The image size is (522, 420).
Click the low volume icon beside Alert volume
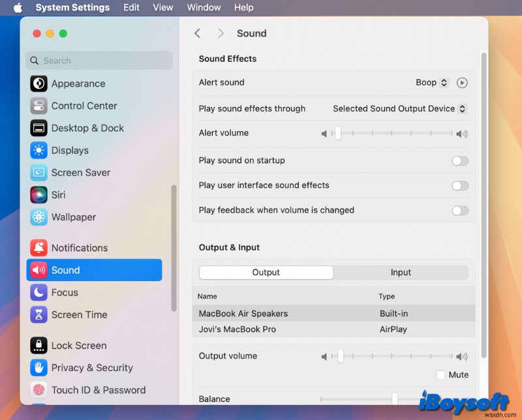click(324, 134)
